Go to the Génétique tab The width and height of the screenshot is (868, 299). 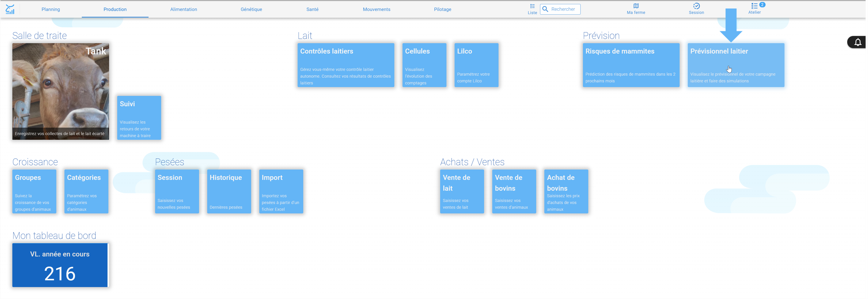tap(251, 9)
